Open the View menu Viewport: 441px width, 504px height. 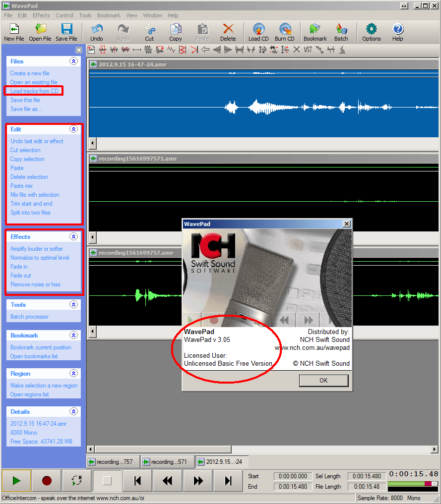pos(131,15)
